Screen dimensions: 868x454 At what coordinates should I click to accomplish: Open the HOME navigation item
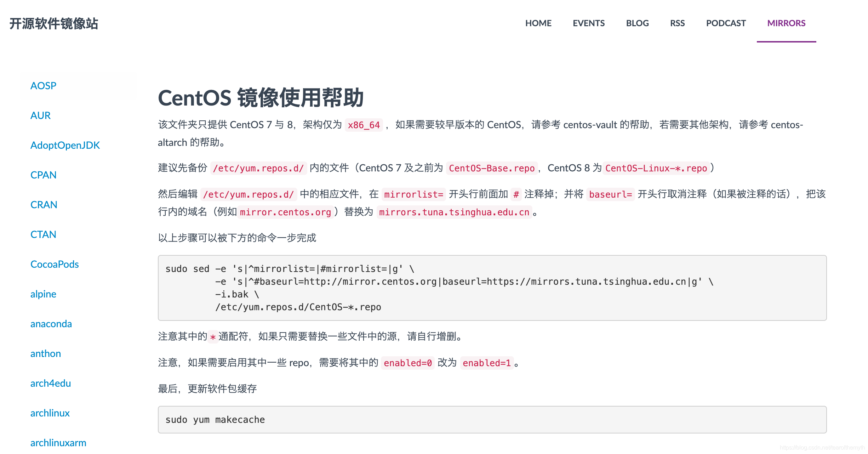click(538, 23)
